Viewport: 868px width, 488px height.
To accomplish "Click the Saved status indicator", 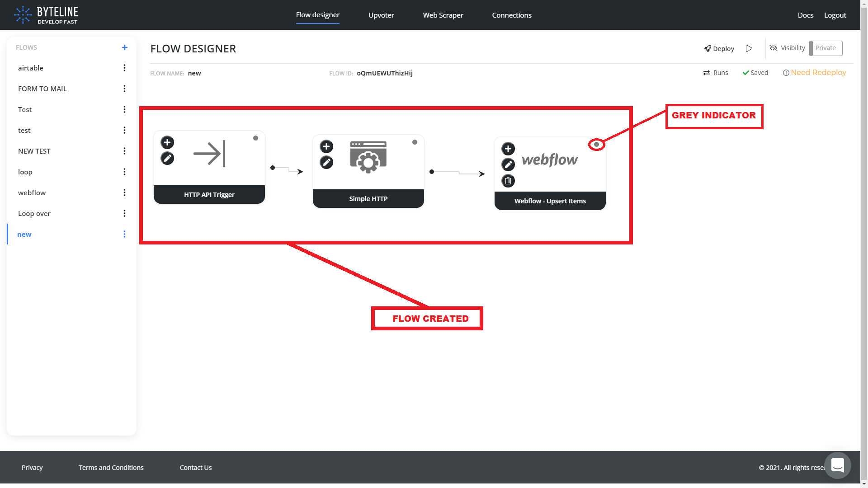I will pos(755,73).
